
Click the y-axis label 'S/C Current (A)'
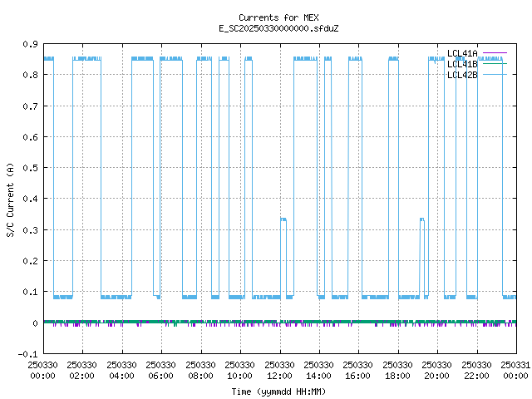point(10,199)
